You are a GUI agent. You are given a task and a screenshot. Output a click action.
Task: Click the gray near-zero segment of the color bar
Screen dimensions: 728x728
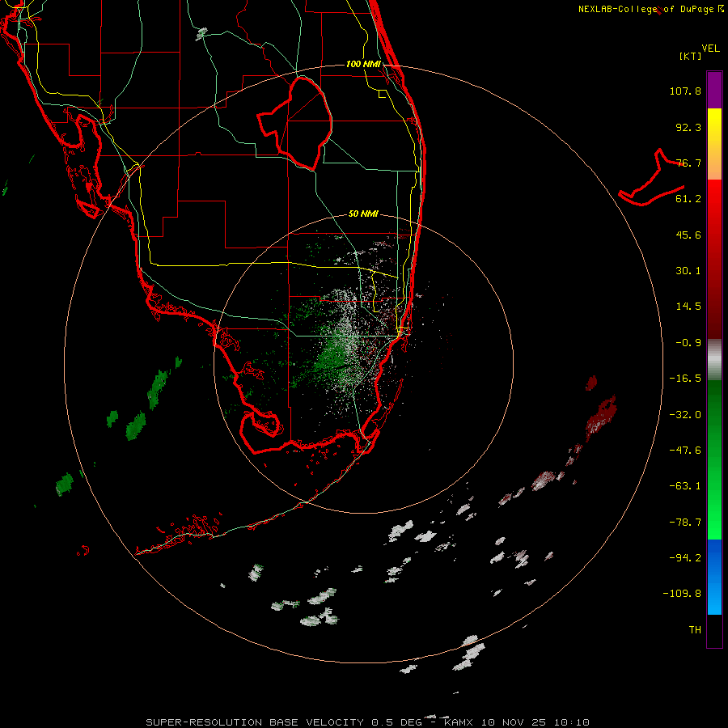[x=714, y=360]
